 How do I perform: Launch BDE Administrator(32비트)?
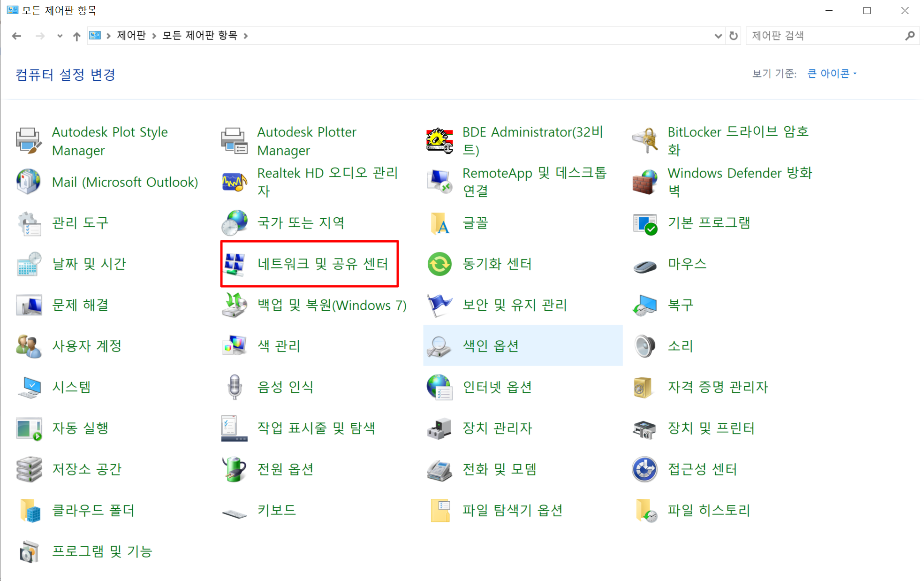pyautogui.click(x=532, y=141)
